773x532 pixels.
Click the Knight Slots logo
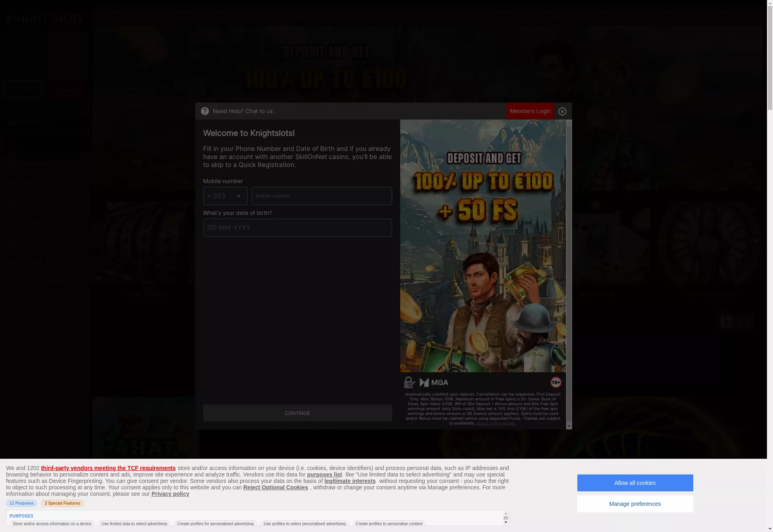[45, 19]
